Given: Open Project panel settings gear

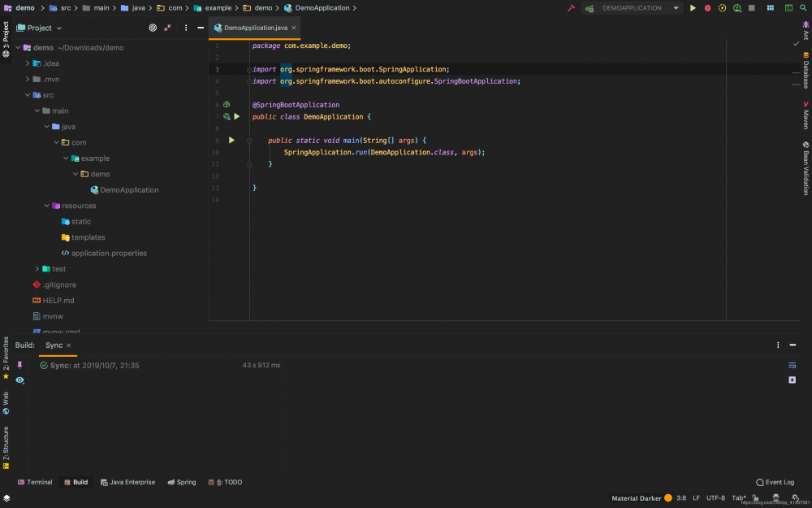Looking at the screenshot, I should click(184, 28).
